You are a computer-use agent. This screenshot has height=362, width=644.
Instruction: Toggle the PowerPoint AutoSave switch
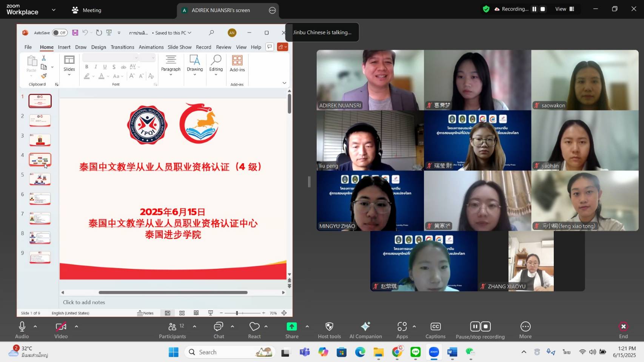coord(60,33)
